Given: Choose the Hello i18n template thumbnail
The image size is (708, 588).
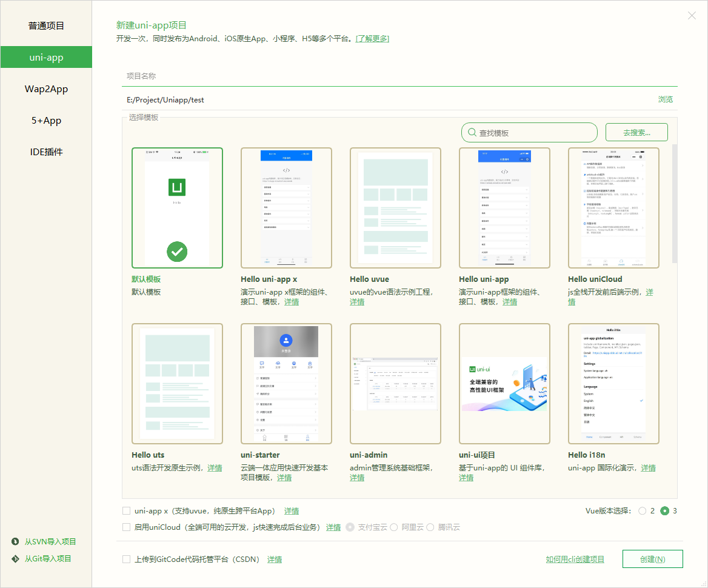Looking at the screenshot, I should point(613,384).
